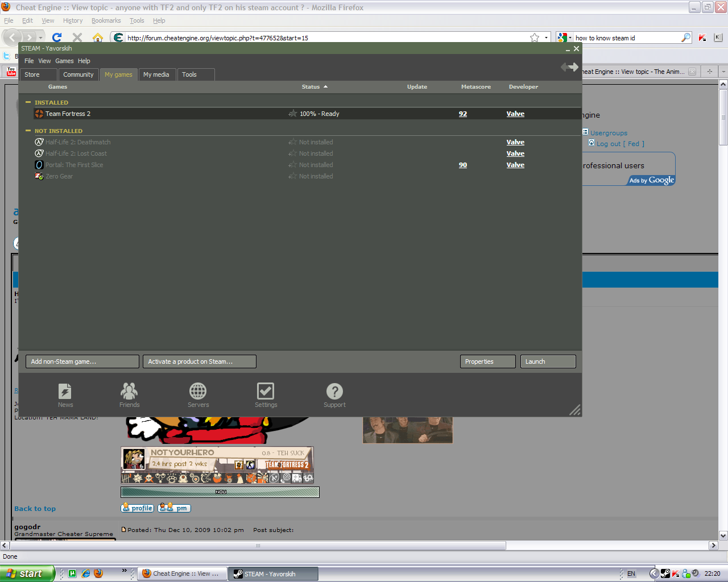Open the Tools tab in Steam

(x=196, y=74)
